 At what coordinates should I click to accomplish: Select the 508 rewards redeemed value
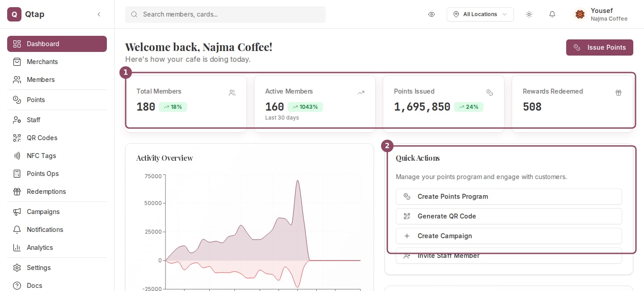click(x=532, y=107)
